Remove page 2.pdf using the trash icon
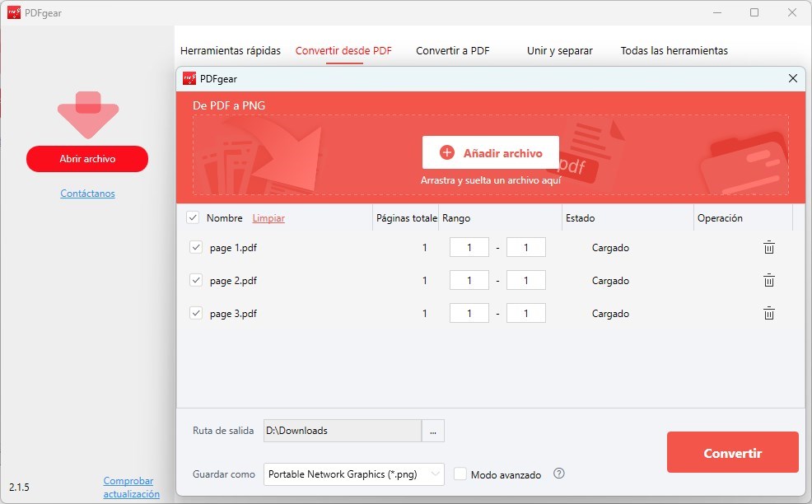This screenshot has width=812, height=504. pyautogui.click(x=769, y=280)
